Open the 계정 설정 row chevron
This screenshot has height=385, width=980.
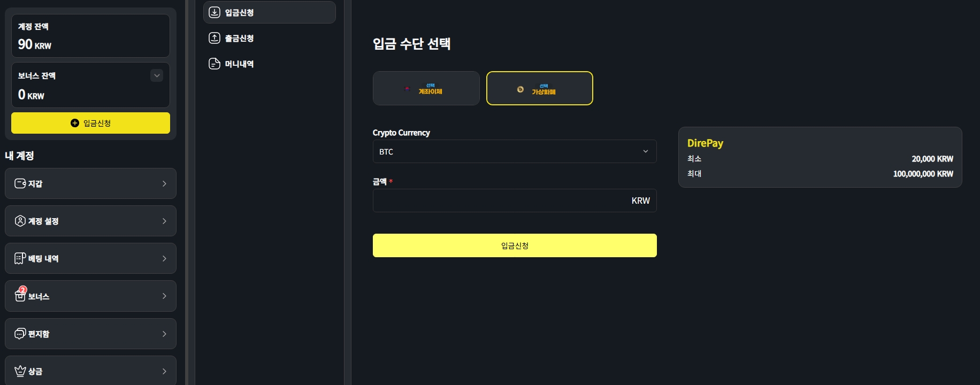click(164, 221)
